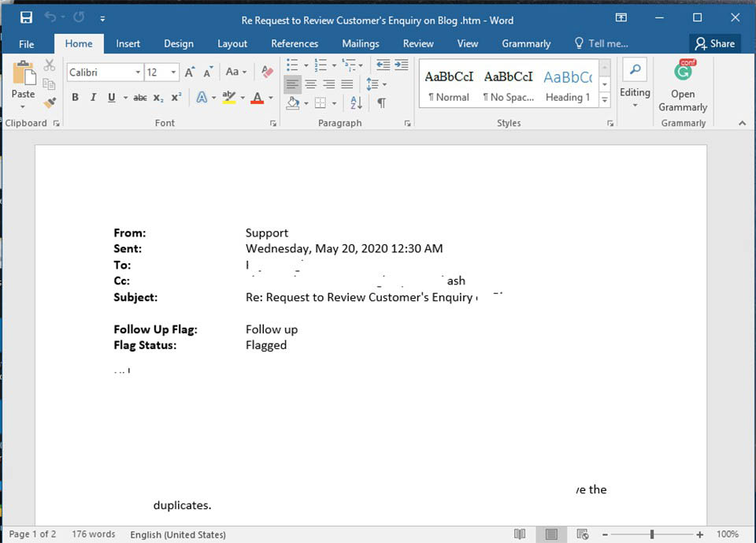Image resolution: width=756 pixels, height=543 pixels.
Task: Switch to the View tab
Action: click(467, 44)
